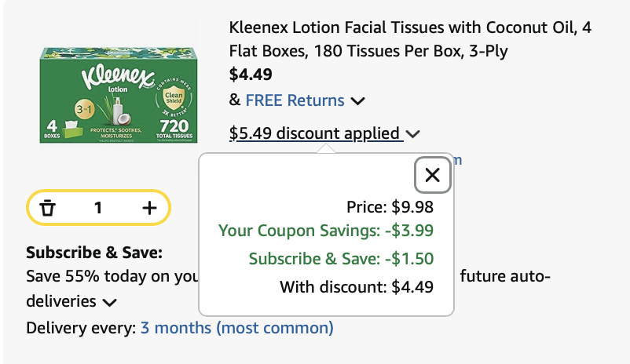Click the Delivery every label
The width and height of the screenshot is (630, 364).
coord(81,328)
